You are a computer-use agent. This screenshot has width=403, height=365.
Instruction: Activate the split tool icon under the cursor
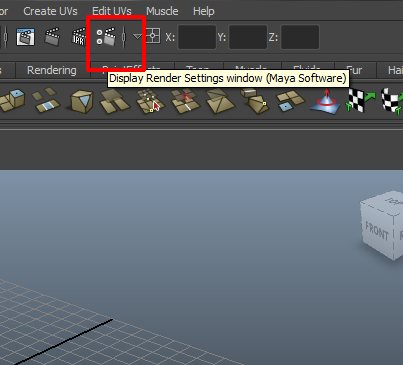(x=149, y=101)
